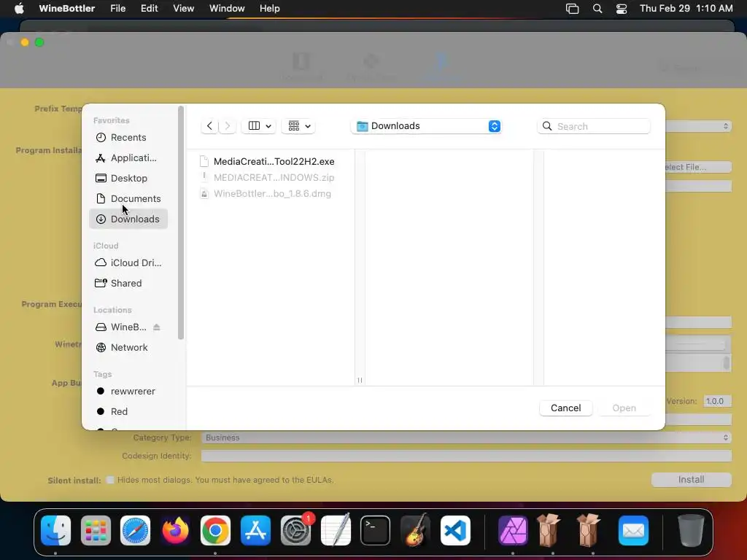This screenshot has height=560, width=747.
Task: Open the Edit menu
Action: (x=149, y=9)
